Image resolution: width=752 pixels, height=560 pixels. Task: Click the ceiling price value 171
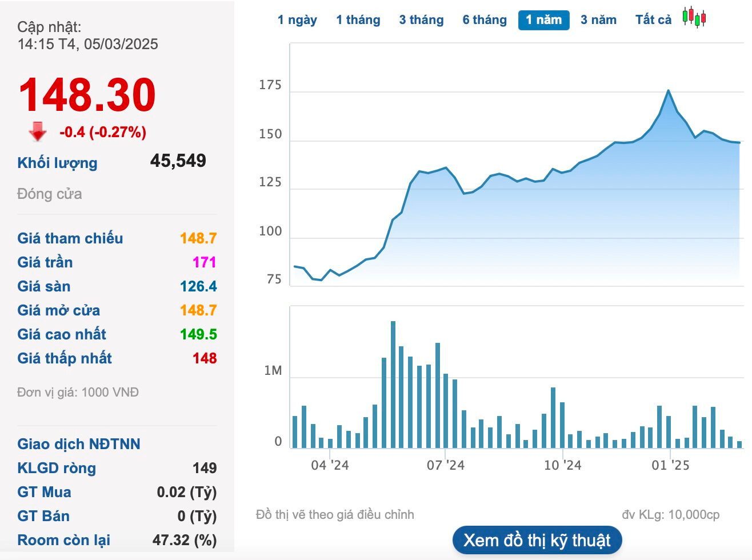[x=204, y=262]
